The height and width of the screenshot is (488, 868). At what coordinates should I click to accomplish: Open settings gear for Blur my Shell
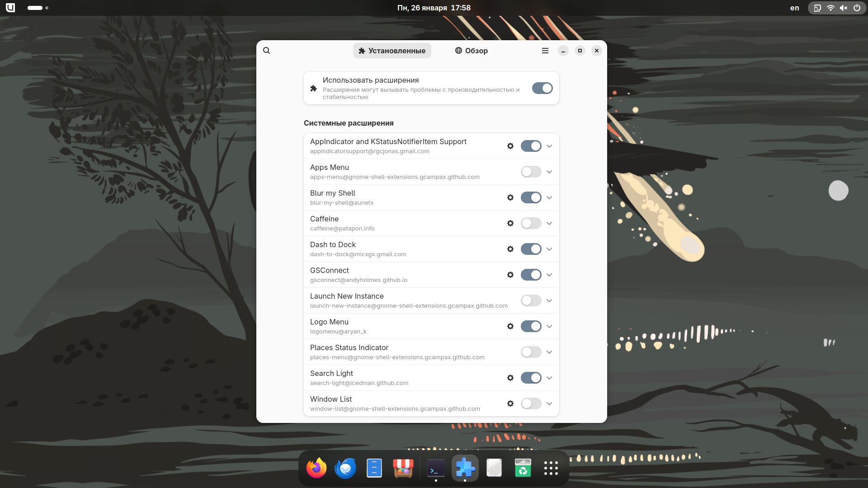tap(510, 197)
